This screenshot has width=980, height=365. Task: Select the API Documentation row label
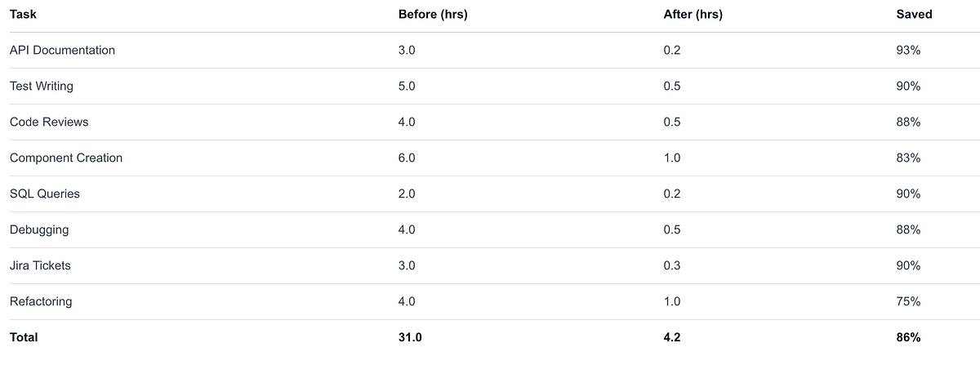point(62,51)
